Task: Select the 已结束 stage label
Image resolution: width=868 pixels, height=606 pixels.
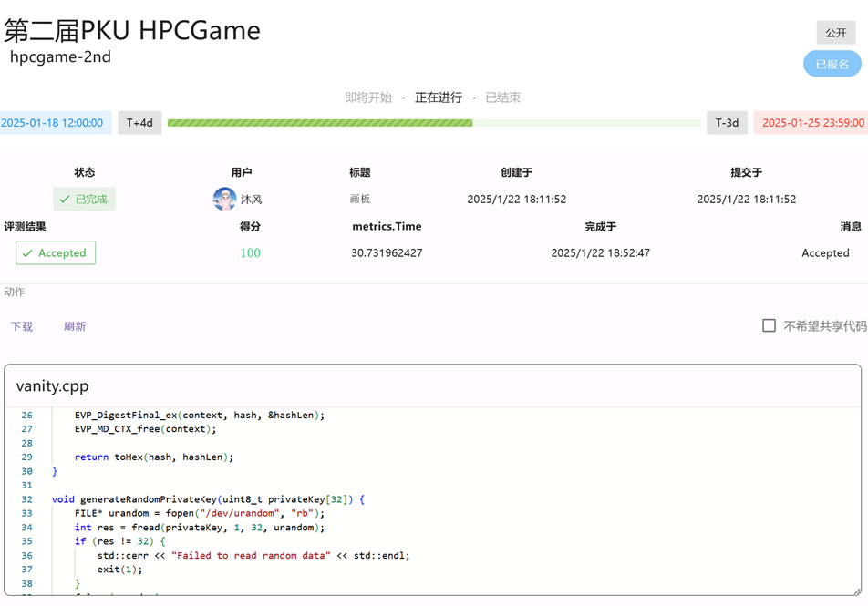Action: [x=503, y=98]
